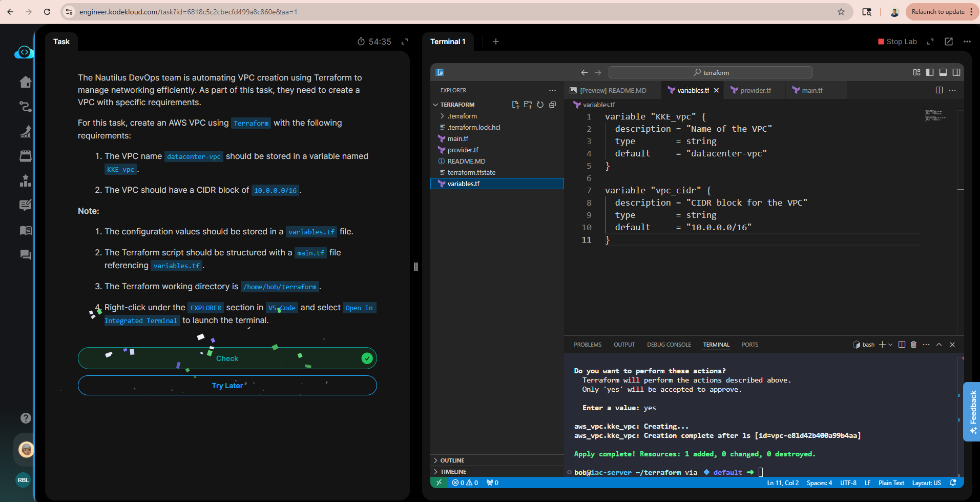Split the terminal pane
Screen dimensions: 980x502
(x=902, y=345)
